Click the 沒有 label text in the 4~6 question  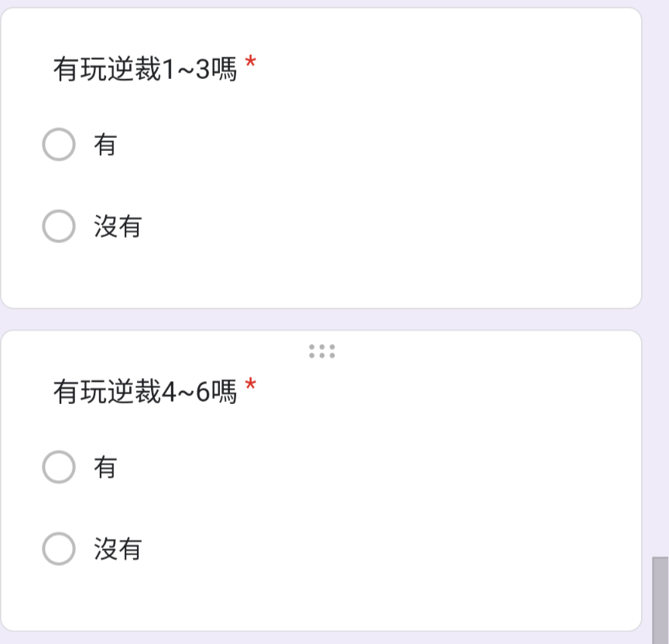tap(118, 549)
